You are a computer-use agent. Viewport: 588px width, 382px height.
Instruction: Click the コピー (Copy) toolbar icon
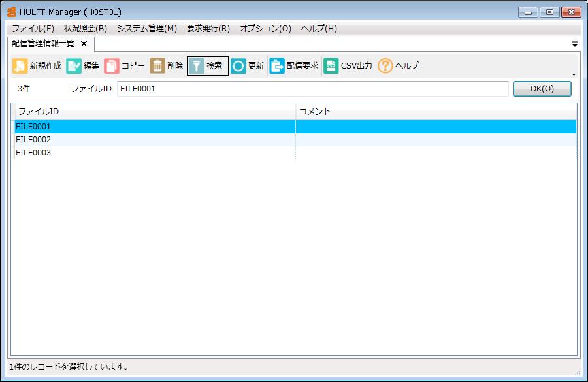111,66
